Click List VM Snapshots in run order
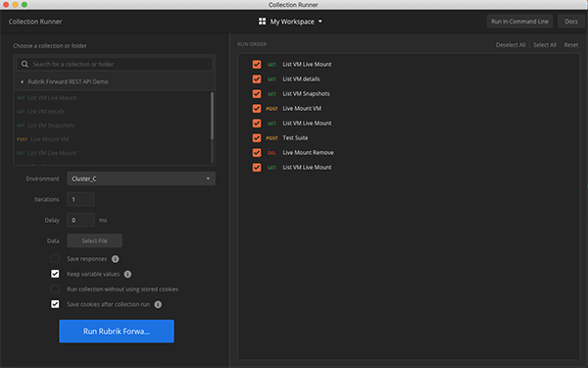The height and width of the screenshot is (368, 588). (306, 94)
